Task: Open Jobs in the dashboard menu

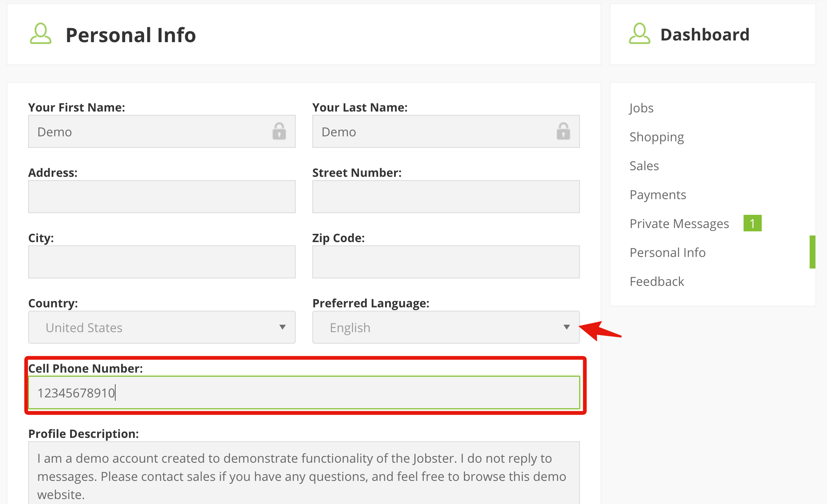Action: 642,108
